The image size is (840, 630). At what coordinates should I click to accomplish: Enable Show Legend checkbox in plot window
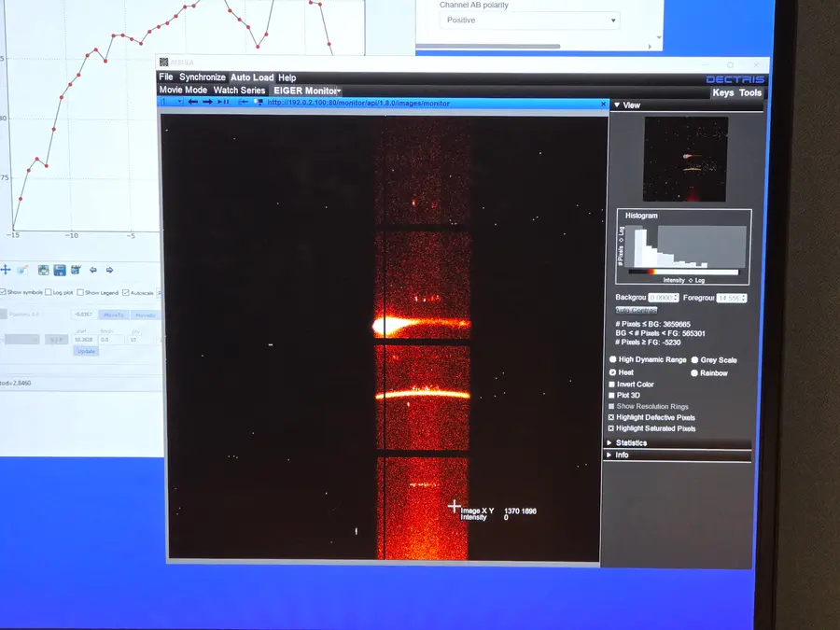tap(80, 292)
